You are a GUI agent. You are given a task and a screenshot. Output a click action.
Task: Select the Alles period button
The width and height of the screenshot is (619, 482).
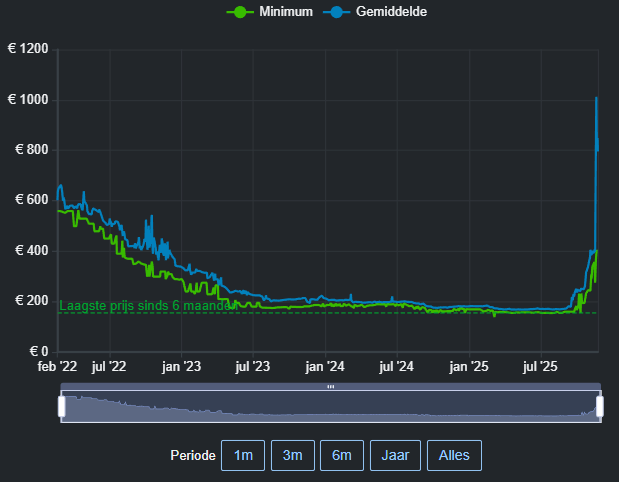(454, 456)
